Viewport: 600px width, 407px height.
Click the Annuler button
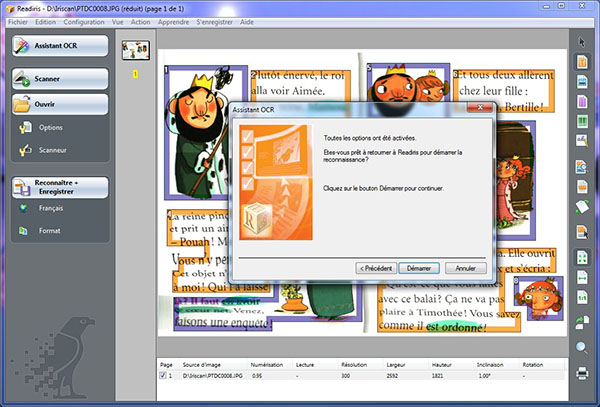pyautogui.click(x=464, y=268)
